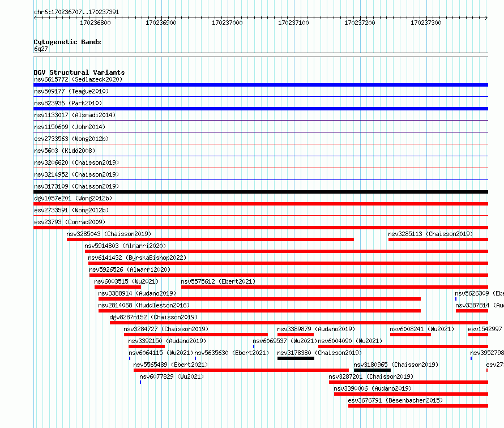Click the Cytogenetic Bands track title

[x=67, y=42]
